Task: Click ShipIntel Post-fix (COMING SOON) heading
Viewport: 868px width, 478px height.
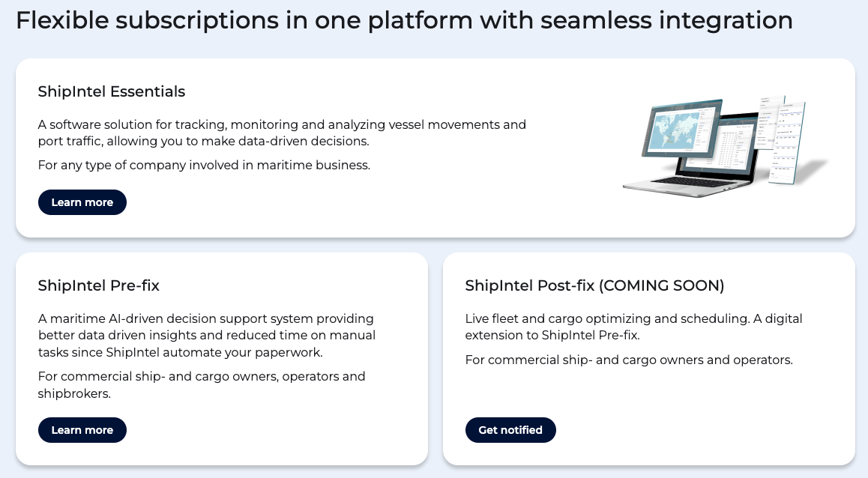Action: coord(594,285)
